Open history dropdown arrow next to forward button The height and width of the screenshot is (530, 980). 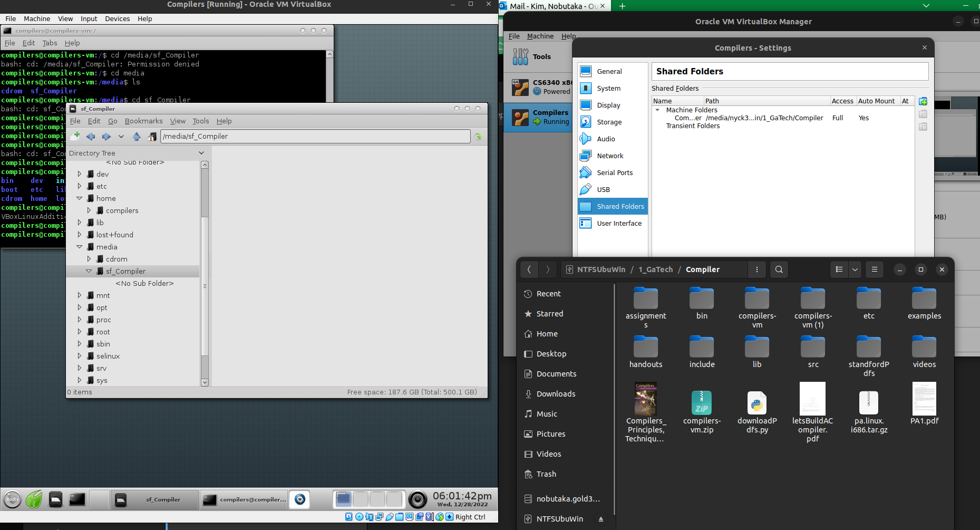tap(121, 137)
